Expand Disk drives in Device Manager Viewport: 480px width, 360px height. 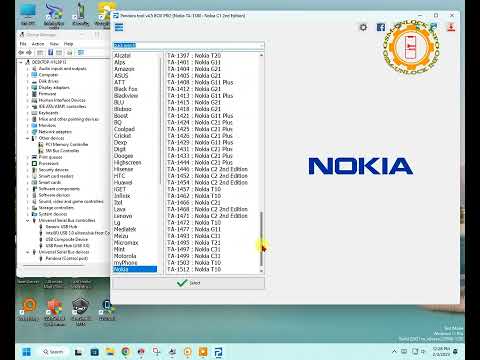pos(28,81)
